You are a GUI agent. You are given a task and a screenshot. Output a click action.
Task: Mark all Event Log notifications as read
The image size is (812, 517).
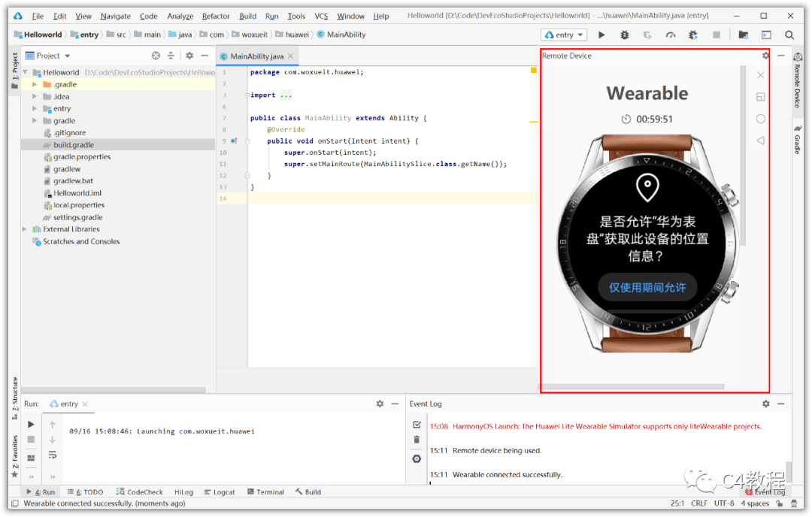[417, 425]
